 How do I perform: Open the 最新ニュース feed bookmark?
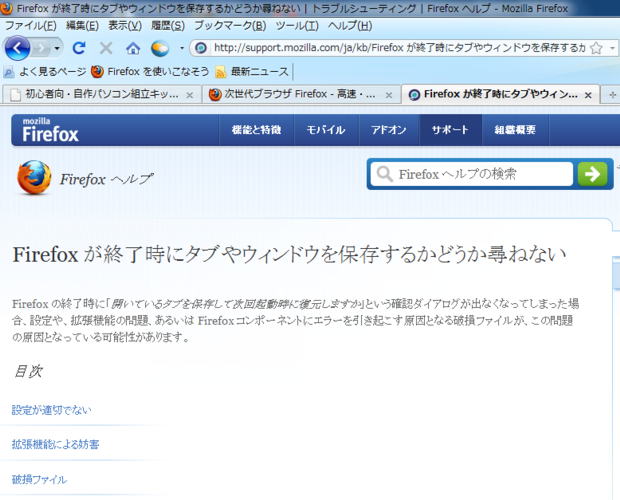point(252,72)
